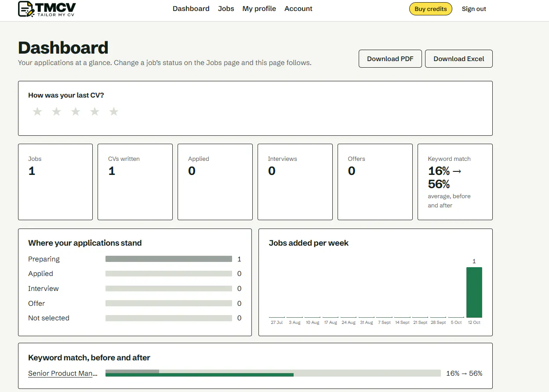Open My profile in the navigation
Screen dimensions: 549x392
coord(259,9)
